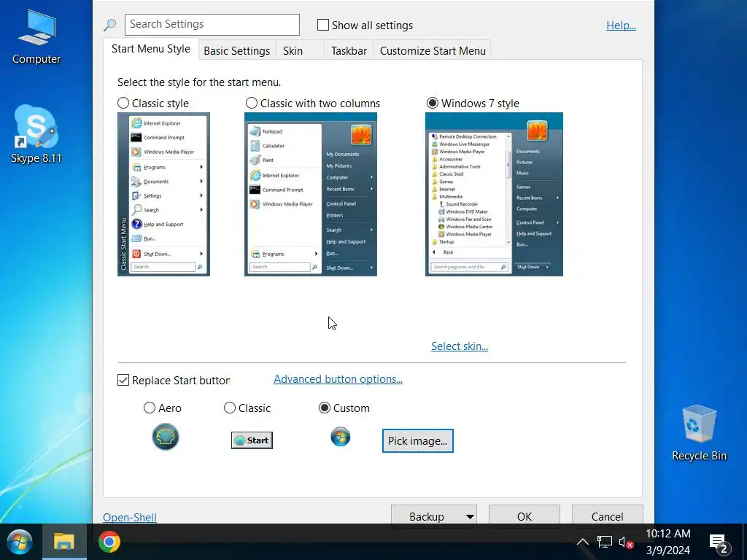The height and width of the screenshot is (560, 747).
Task: Focus the Search Settings input field
Action: pyautogui.click(x=212, y=24)
